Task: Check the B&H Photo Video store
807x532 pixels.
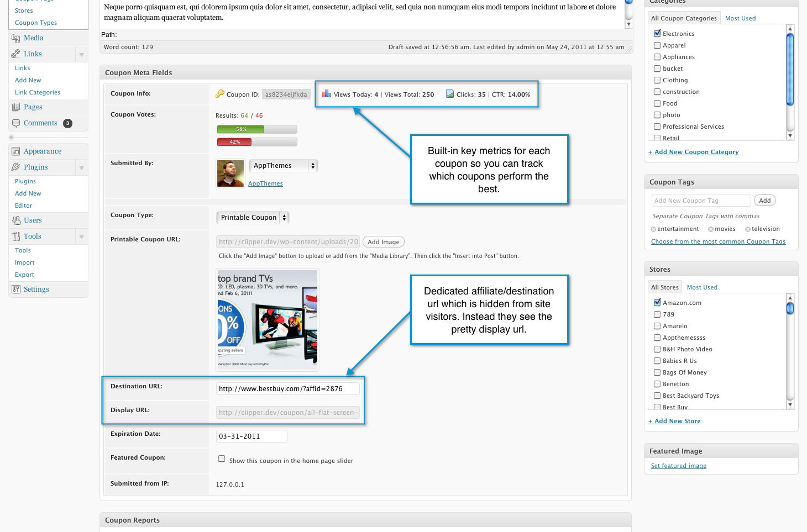Action: (657, 349)
